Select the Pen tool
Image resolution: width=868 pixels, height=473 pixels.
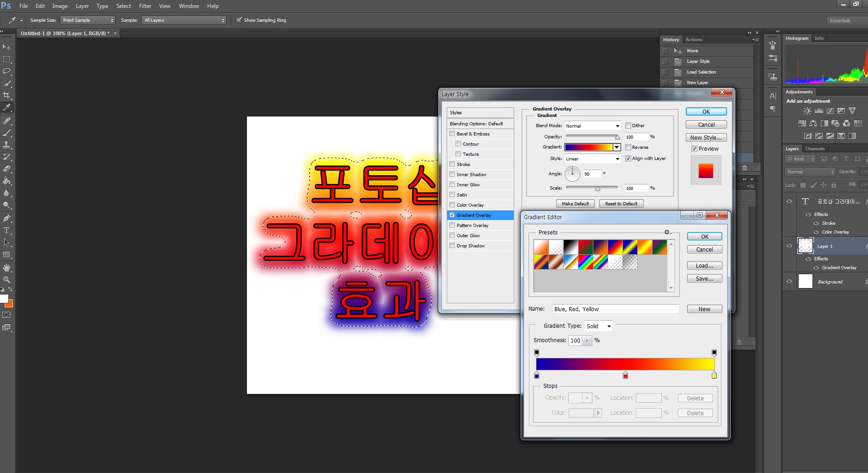click(x=6, y=218)
